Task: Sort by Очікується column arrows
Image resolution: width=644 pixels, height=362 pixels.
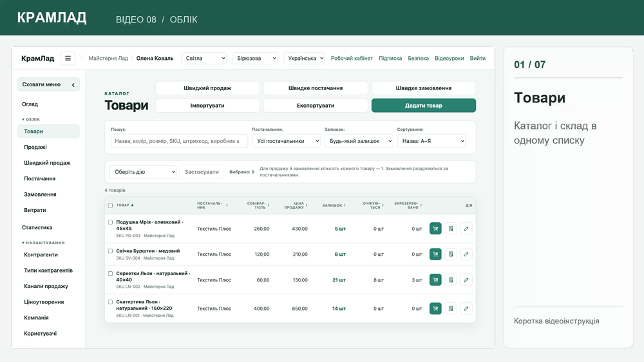Action: (383, 205)
